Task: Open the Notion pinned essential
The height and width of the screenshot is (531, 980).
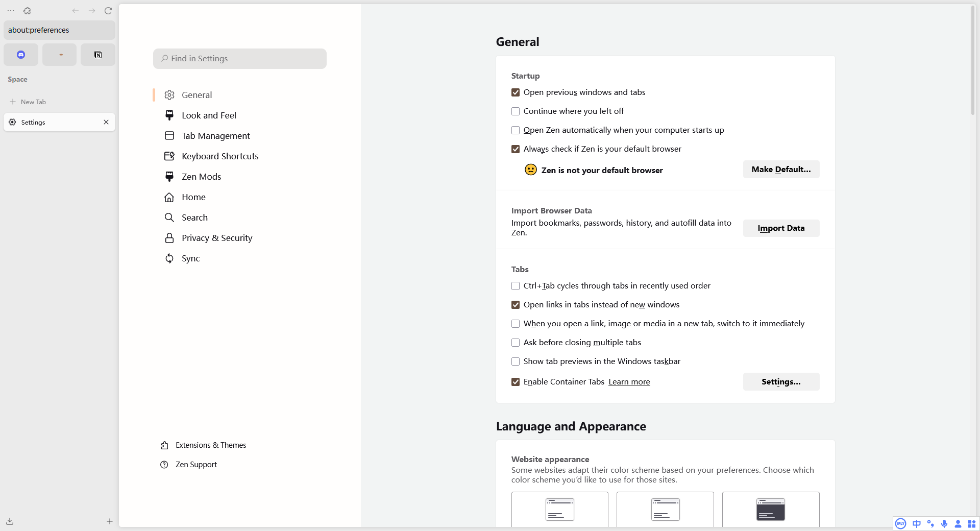Action: click(x=98, y=55)
